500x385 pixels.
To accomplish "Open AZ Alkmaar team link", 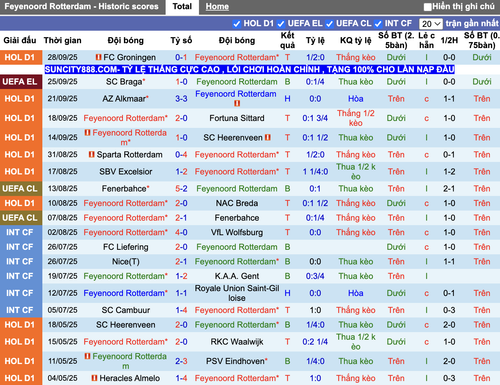I will (x=124, y=99).
